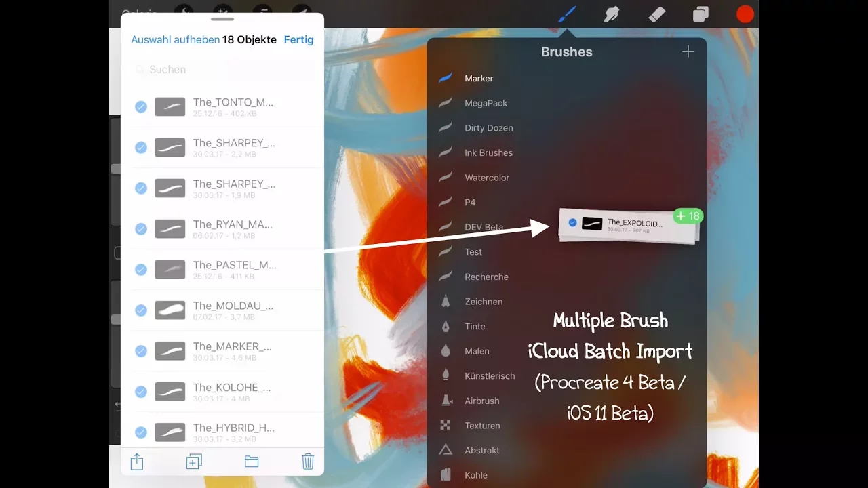Open the Layers panel
The width and height of the screenshot is (868, 488).
701,14
